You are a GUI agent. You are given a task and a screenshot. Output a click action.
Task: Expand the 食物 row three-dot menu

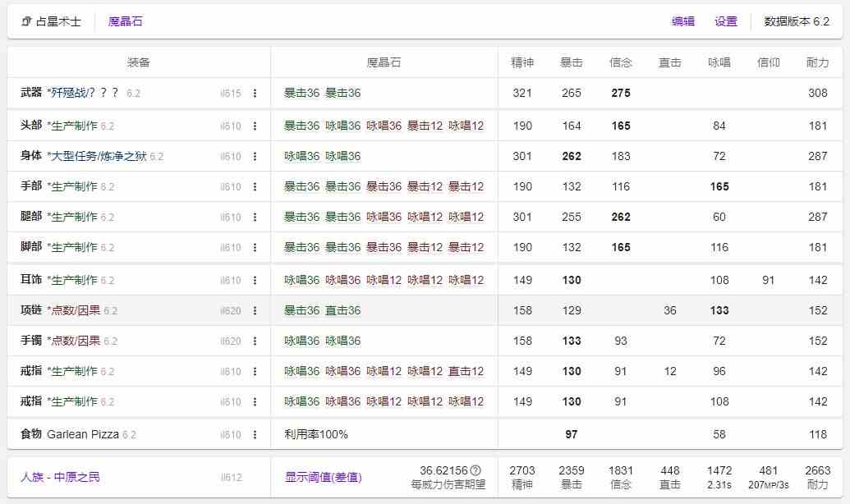click(255, 435)
